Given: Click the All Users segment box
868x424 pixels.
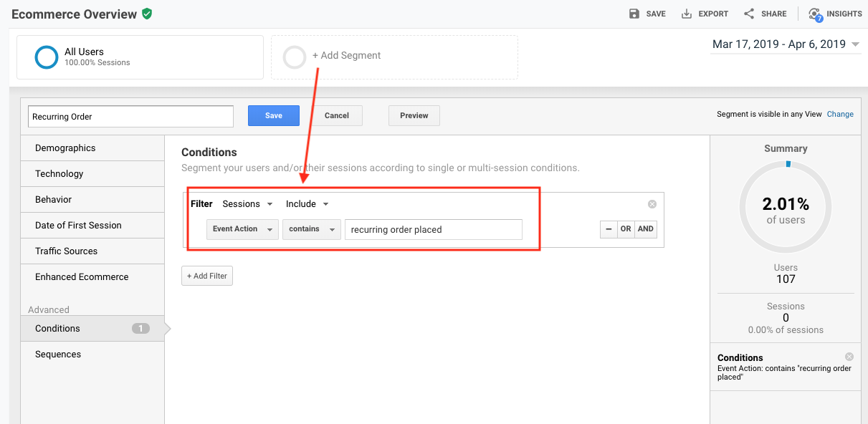Looking at the screenshot, I should click(x=140, y=57).
